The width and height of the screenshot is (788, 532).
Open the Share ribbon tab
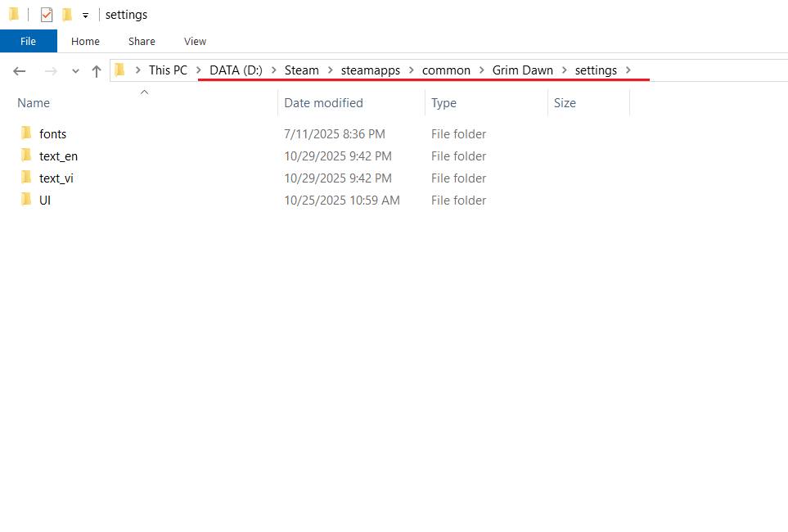pos(142,41)
